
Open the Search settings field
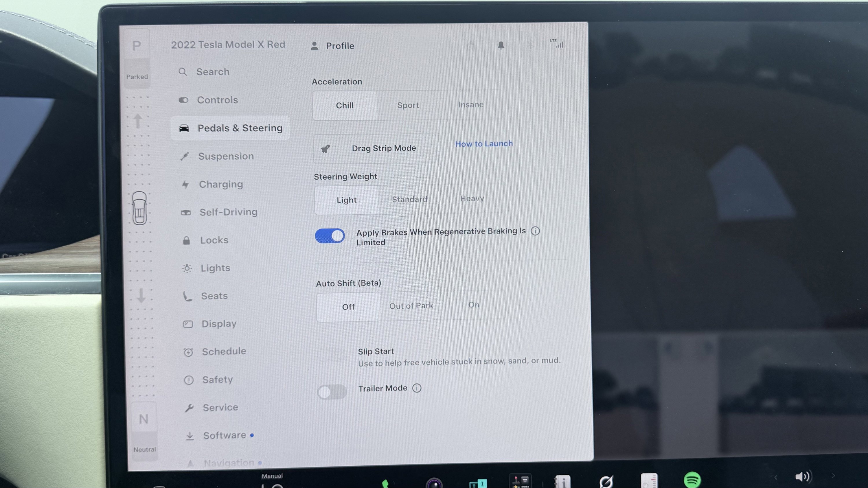(204, 72)
